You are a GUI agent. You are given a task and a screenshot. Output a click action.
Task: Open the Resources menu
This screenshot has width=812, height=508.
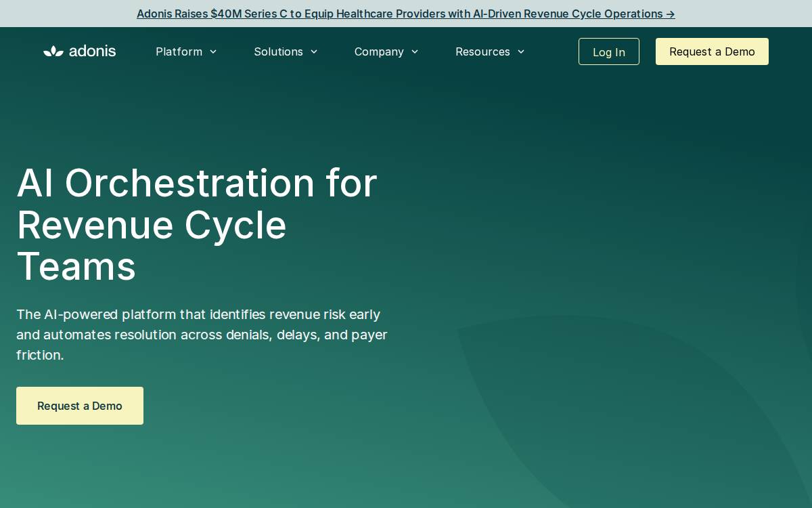point(482,51)
